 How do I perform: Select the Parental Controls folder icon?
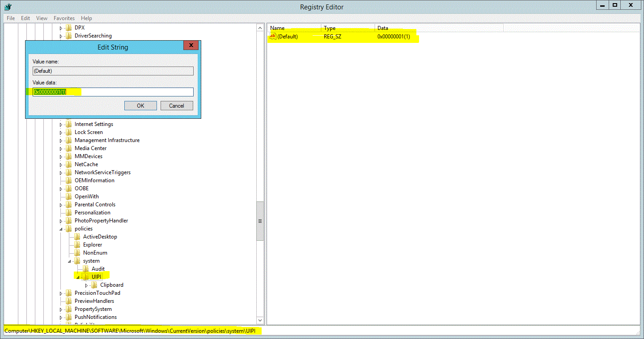point(68,205)
